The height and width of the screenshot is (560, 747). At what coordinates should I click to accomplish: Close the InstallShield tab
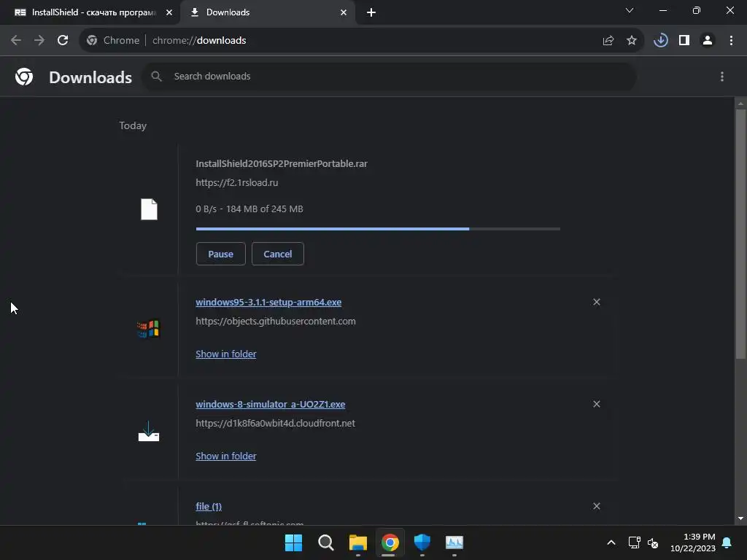(169, 12)
